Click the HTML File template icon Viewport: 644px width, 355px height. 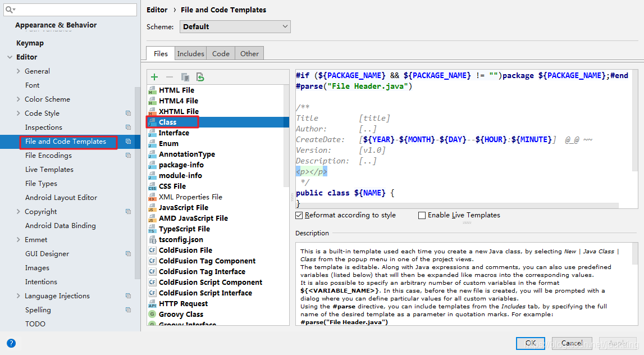pos(152,90)
